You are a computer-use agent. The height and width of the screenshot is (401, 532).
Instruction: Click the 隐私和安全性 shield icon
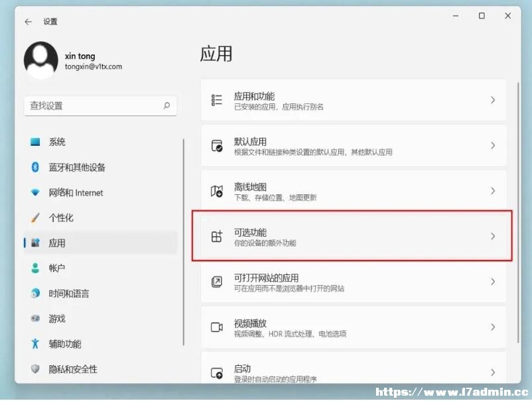[35, 369]
